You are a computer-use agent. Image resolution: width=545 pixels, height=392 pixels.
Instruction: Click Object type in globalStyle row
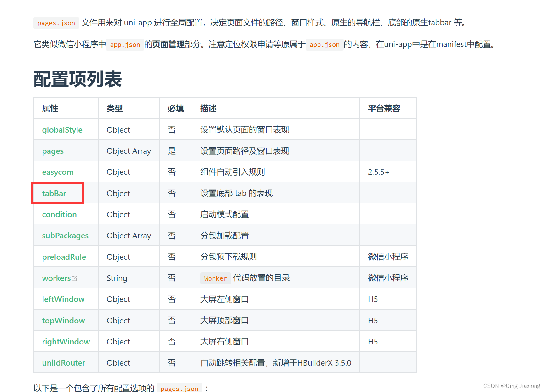tap(118, 130)
